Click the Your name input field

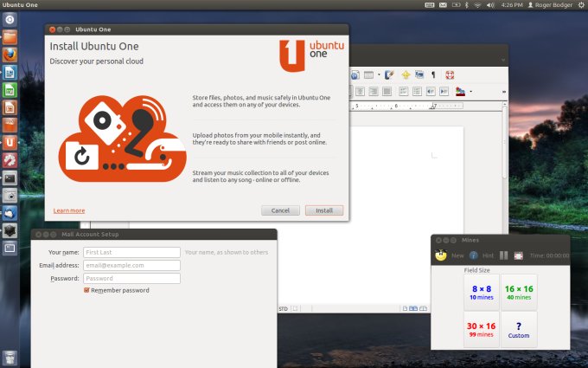pyautogui.click(x=131, y=252)
